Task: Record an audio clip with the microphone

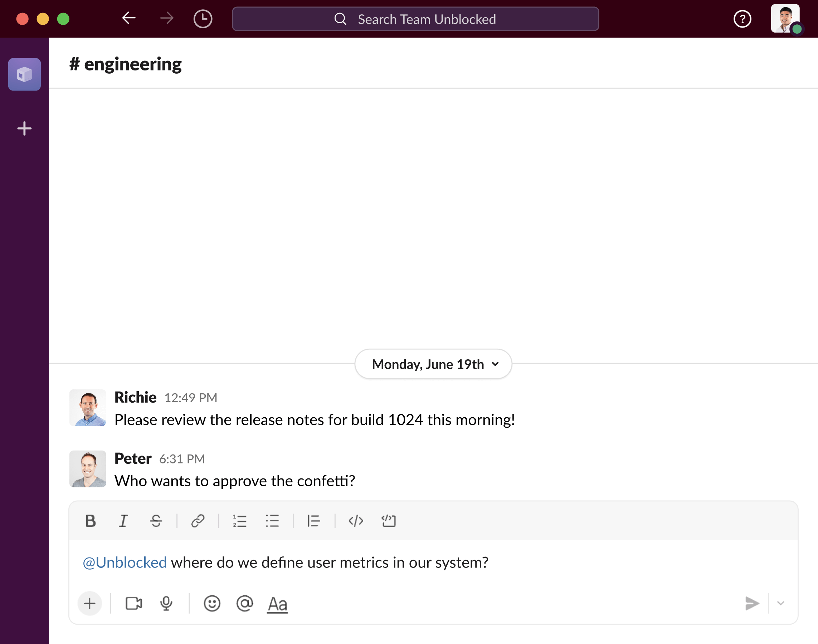Action: [x=166, y=603]
